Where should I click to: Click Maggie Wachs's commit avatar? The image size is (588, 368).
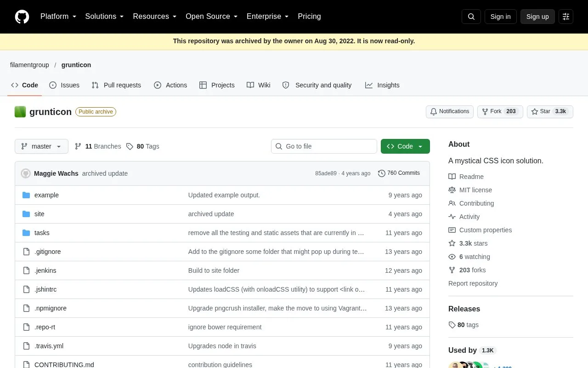26,173
